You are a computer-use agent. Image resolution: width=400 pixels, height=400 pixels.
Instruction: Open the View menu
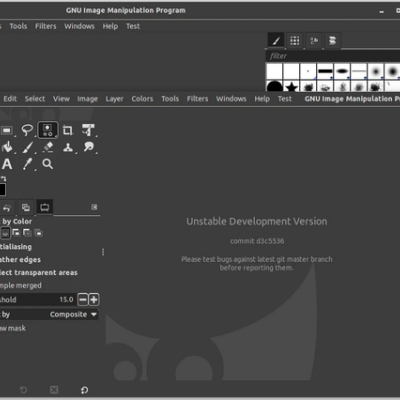(x=61, y=99)
